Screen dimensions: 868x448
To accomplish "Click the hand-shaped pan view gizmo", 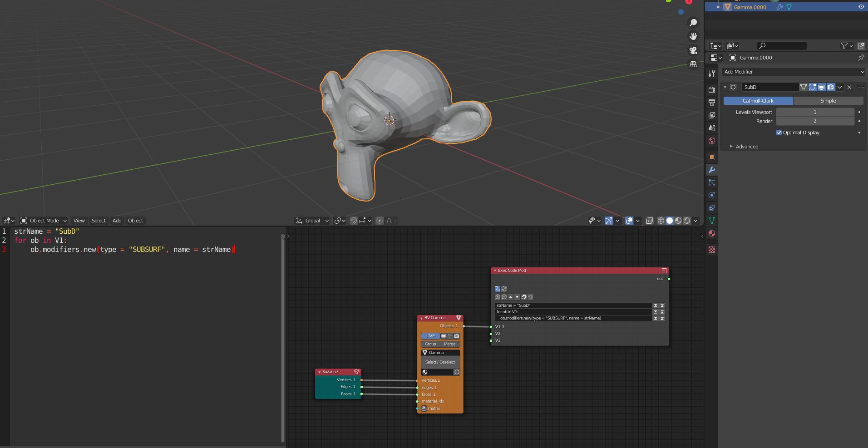I will [x=693, y=36].
